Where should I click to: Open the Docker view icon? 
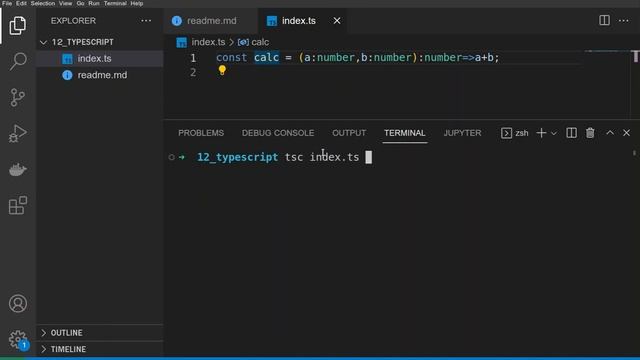click(x=18, y=169)
